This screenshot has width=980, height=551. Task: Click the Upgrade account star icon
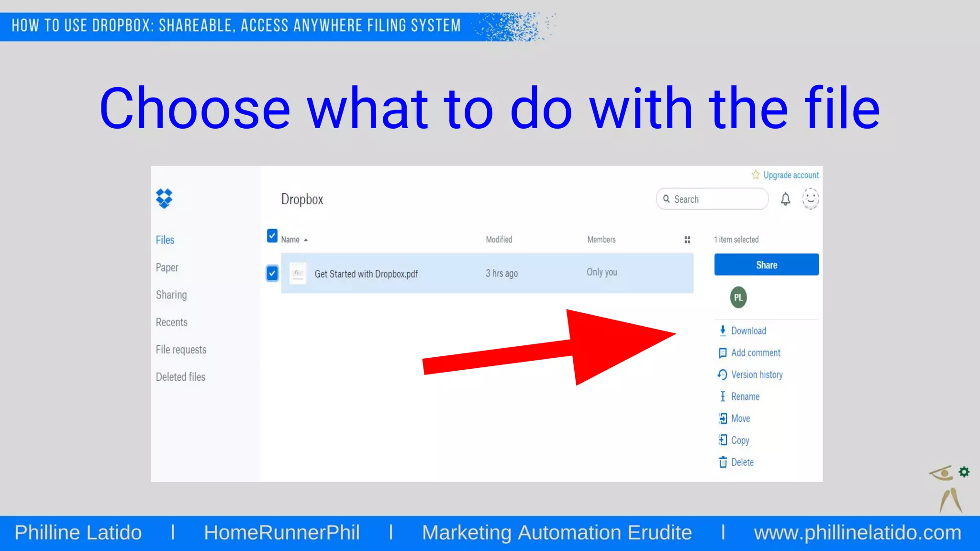[756, 175]
